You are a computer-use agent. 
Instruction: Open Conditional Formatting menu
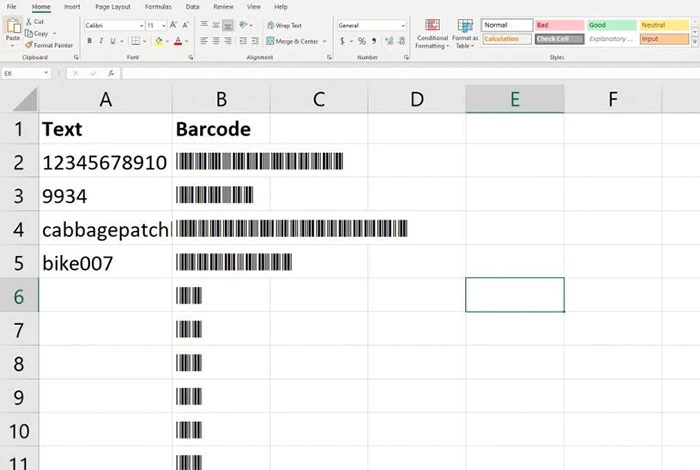coord(432,34)
